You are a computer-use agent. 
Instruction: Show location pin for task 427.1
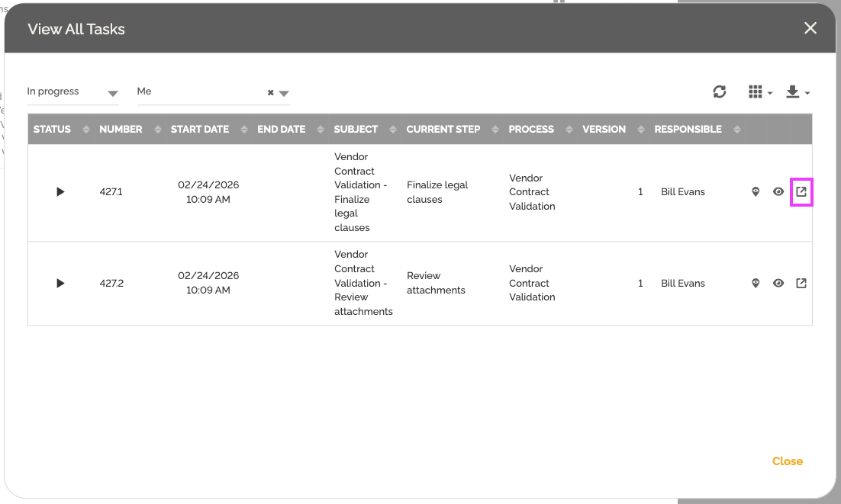(x=756, y=192)
